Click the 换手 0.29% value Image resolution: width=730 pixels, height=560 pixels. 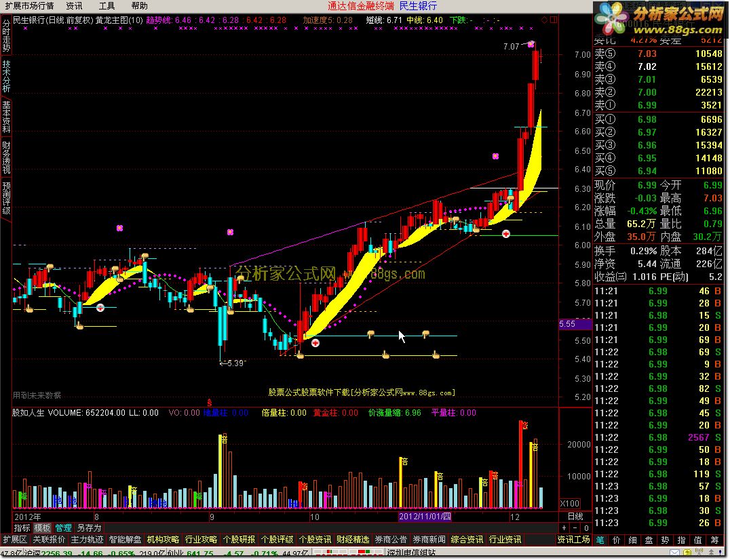(643, 251)
